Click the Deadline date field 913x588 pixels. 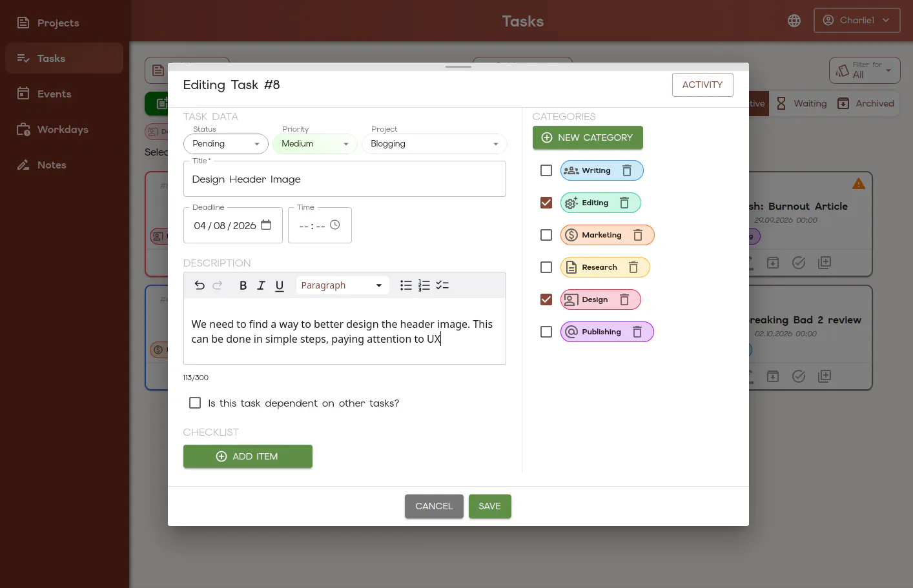[233, 225]
